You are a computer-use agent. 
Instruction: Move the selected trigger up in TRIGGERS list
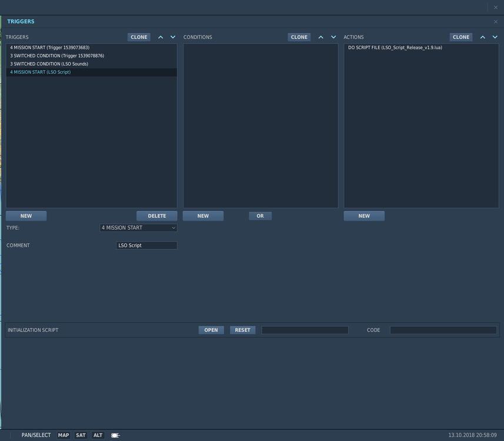click(160, 36)
